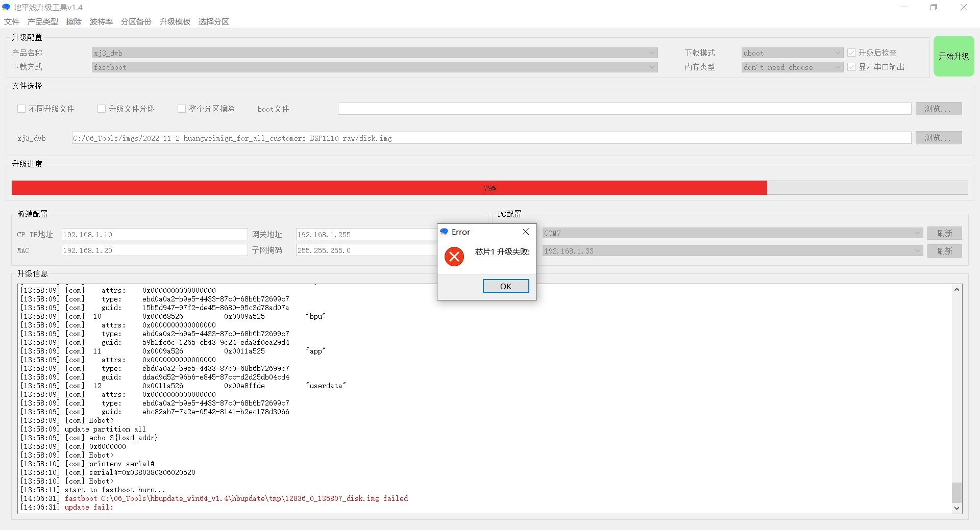Open the 文件 menu
The image size is (980, 530).
pos(11,21)
